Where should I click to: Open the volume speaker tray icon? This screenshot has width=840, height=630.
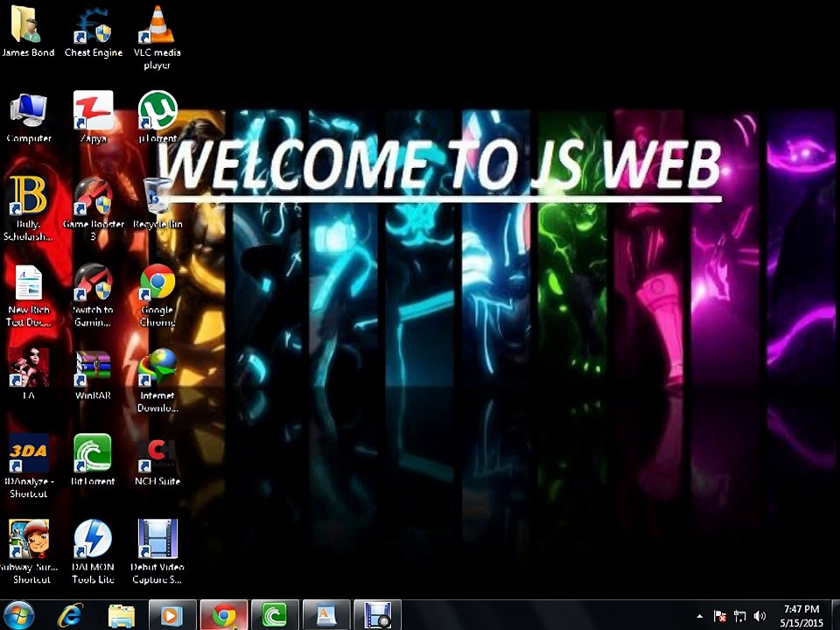pyautogui.click(x=759, y=616)
